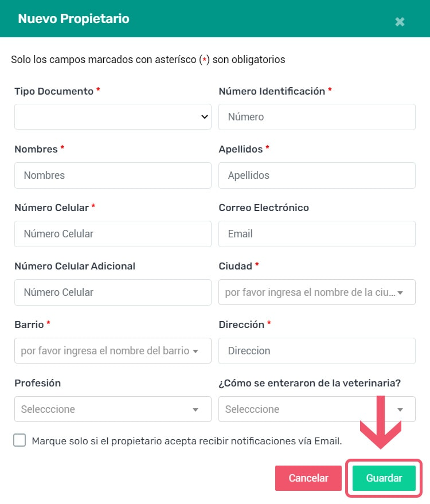Screen dimensions: 430x504
Task: Click the Ciudad dropdown arrow icon
Action: 400,293
